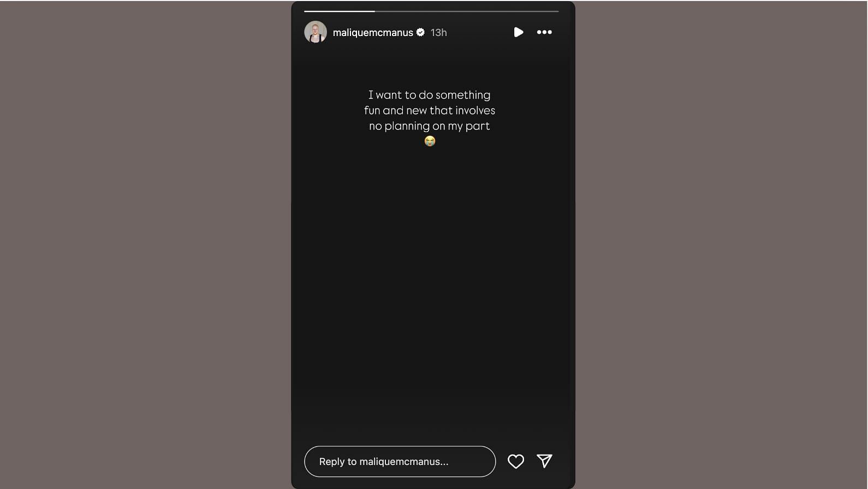The image size is (868, 489).
Task: Share the story via paper plane icon
Action: (544, 461)
